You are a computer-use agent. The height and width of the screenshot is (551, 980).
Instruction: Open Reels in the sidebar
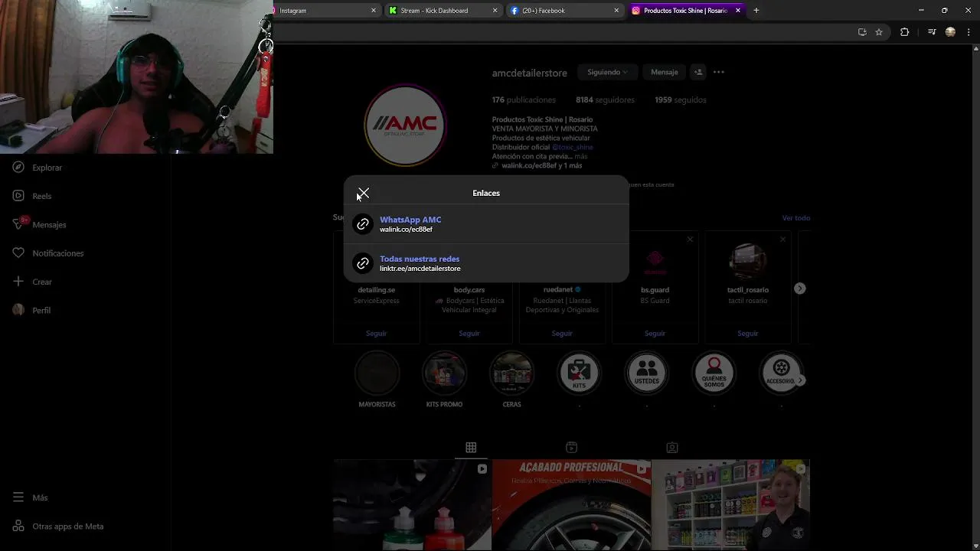pos(33,196)
